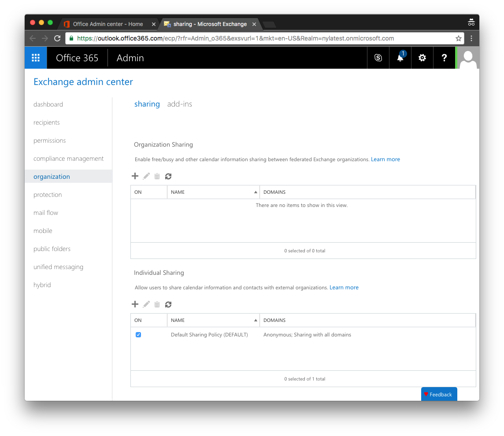This screenshot has height=436, width=504.
Task: Open Office 365 settings gear
Action: coord(422,58)
